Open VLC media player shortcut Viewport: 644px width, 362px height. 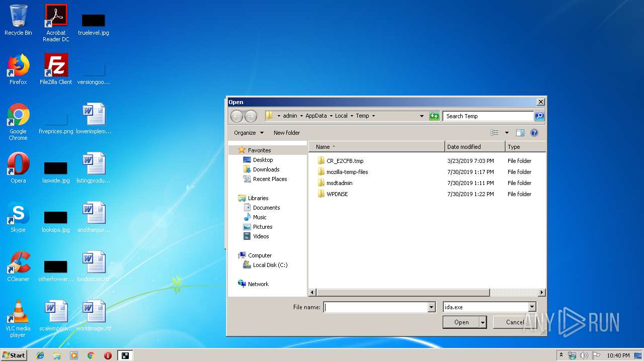pos(18,319)
